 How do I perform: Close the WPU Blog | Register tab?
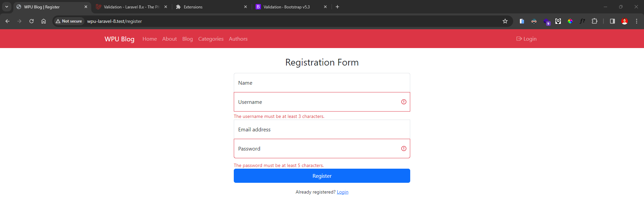[x=86, y=7]
